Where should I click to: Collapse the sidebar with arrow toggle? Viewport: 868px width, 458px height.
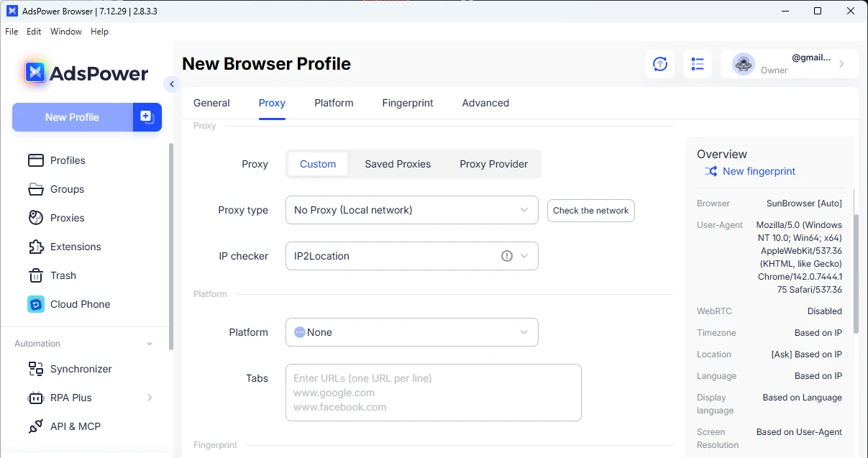171,84
